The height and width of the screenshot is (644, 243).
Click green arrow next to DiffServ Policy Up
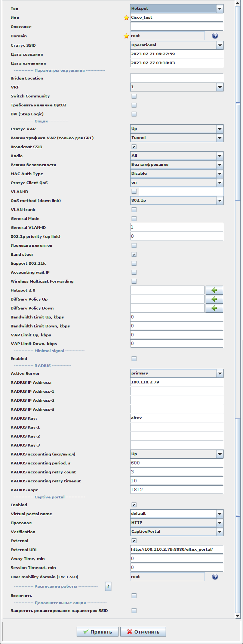pos(214,299)
